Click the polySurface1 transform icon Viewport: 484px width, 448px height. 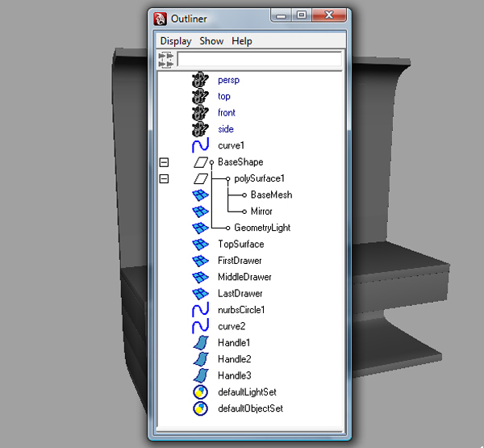tap(201, 178)
